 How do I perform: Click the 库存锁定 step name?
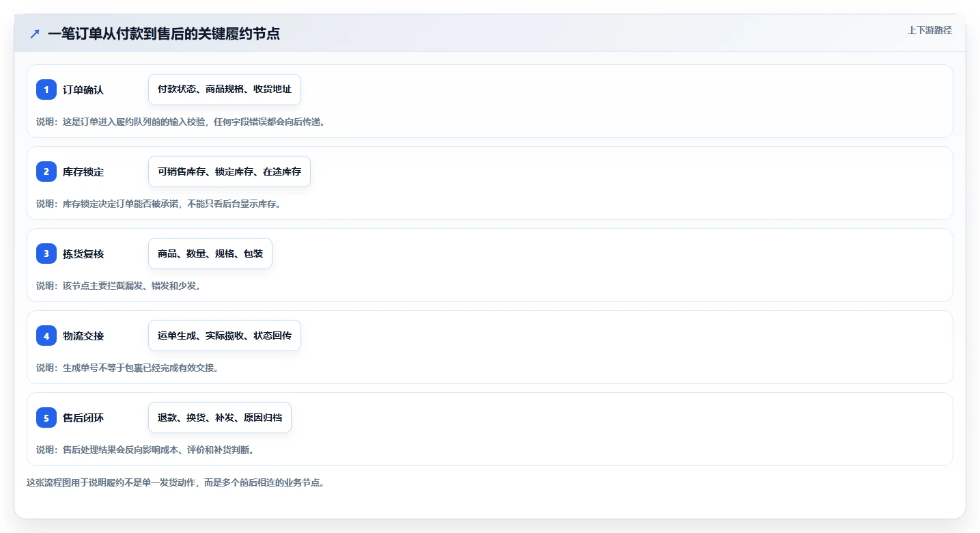(83, 172)
